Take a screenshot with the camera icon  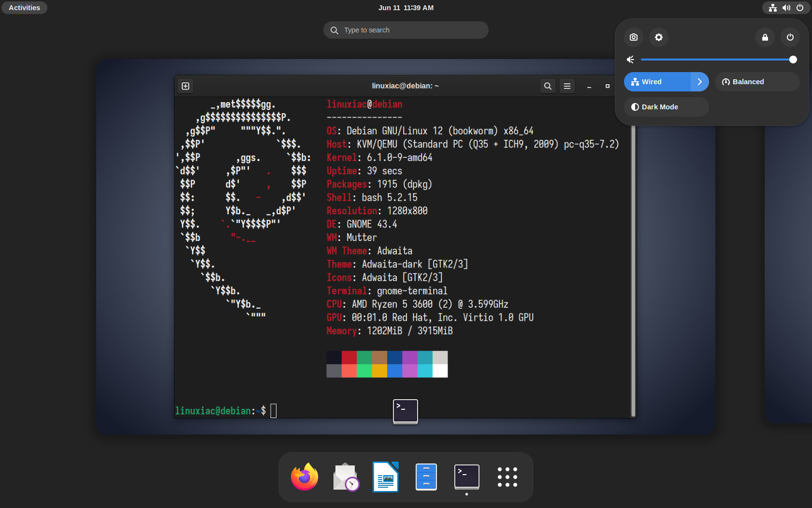point(634,37)
